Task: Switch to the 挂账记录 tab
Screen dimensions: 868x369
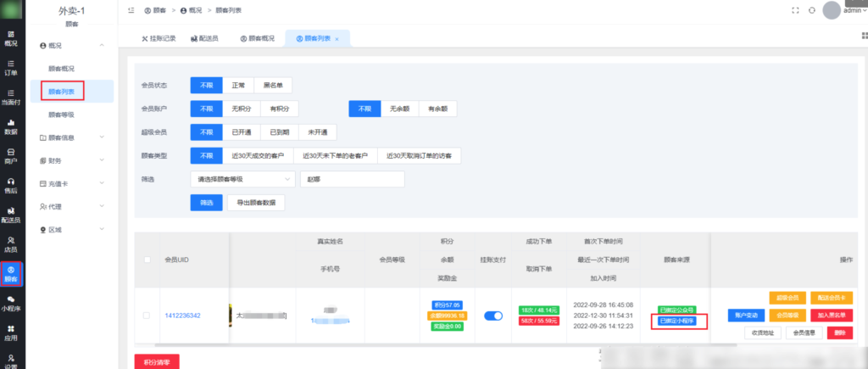Action: click(159, 39)
